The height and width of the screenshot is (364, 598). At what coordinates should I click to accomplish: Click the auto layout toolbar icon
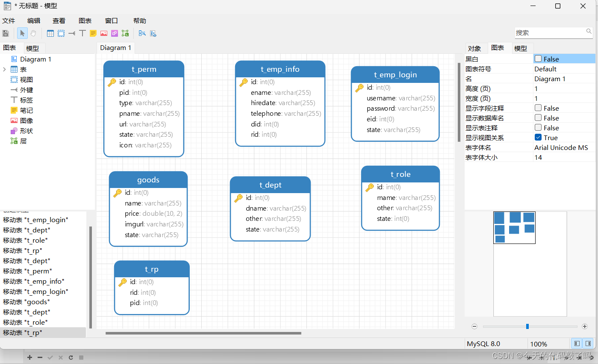[142, 33]
